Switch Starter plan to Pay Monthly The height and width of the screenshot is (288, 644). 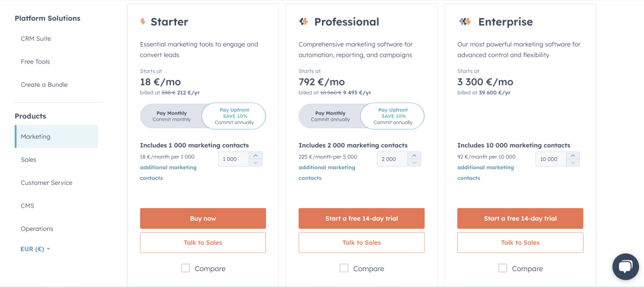click(171, 116)
